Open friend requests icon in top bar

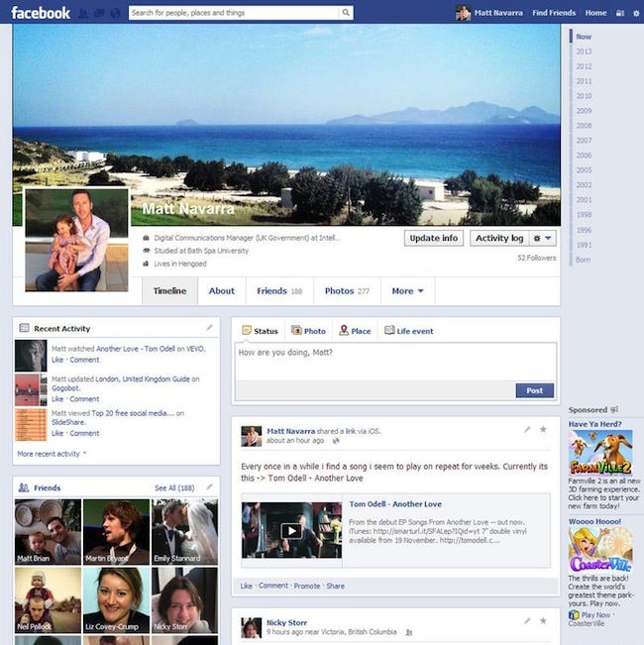pyautogui.click(x=83, y=13)
